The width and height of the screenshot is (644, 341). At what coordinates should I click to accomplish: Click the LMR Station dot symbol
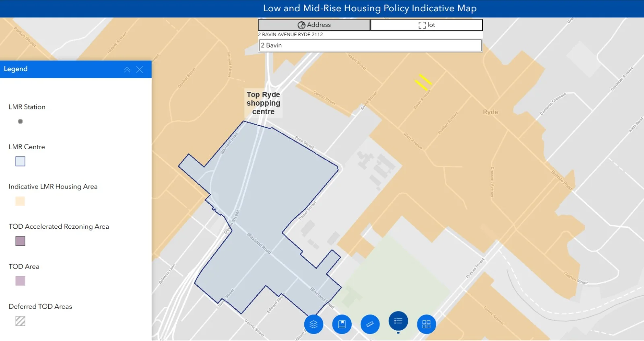click(20, 121)
